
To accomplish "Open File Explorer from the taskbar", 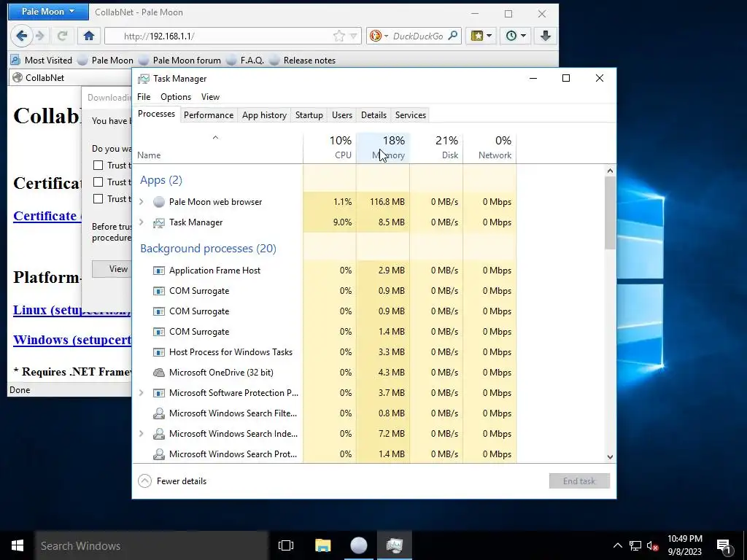I will click(x=322, y=545).
